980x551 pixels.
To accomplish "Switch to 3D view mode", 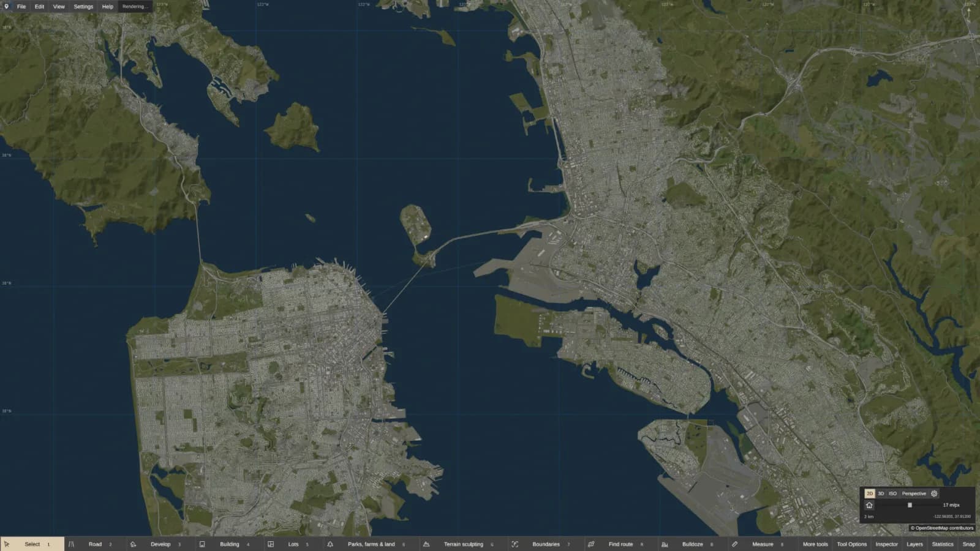I will click(x=881, y=493).
